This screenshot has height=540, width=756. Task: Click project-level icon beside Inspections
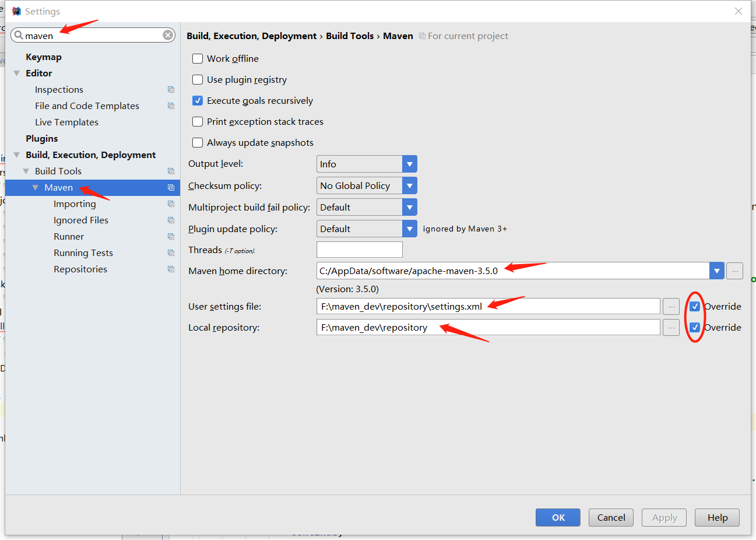pos(171,89)
